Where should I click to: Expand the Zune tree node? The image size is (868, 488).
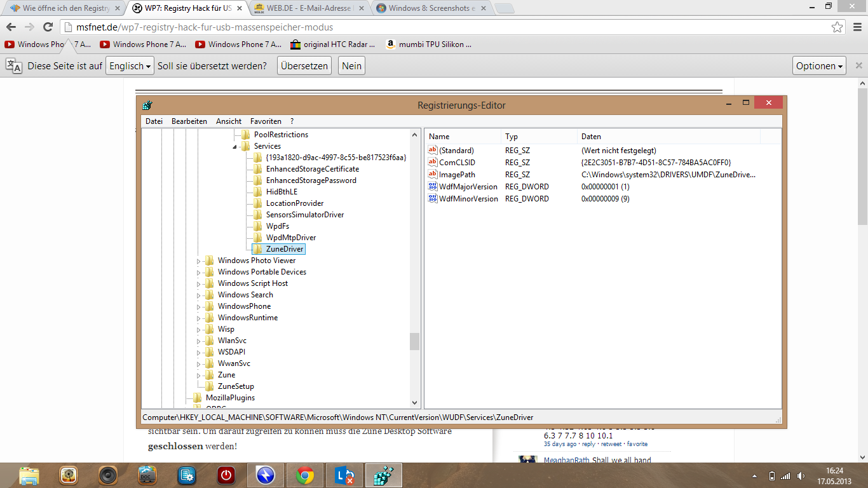point(198,375)
